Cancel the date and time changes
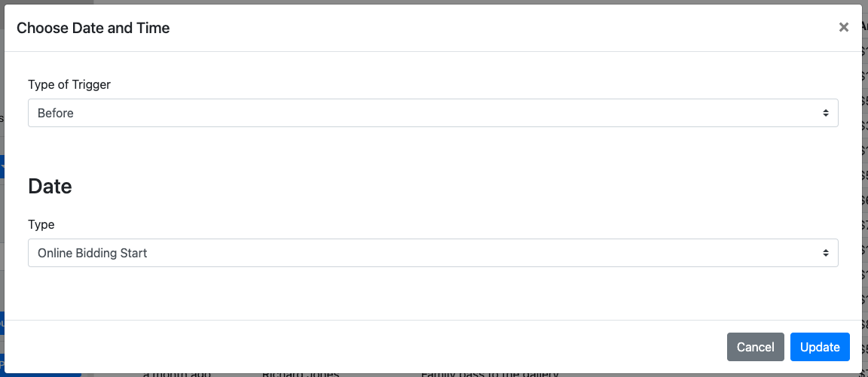The height and width of the screenshot is (377, 868). [755, 347]
